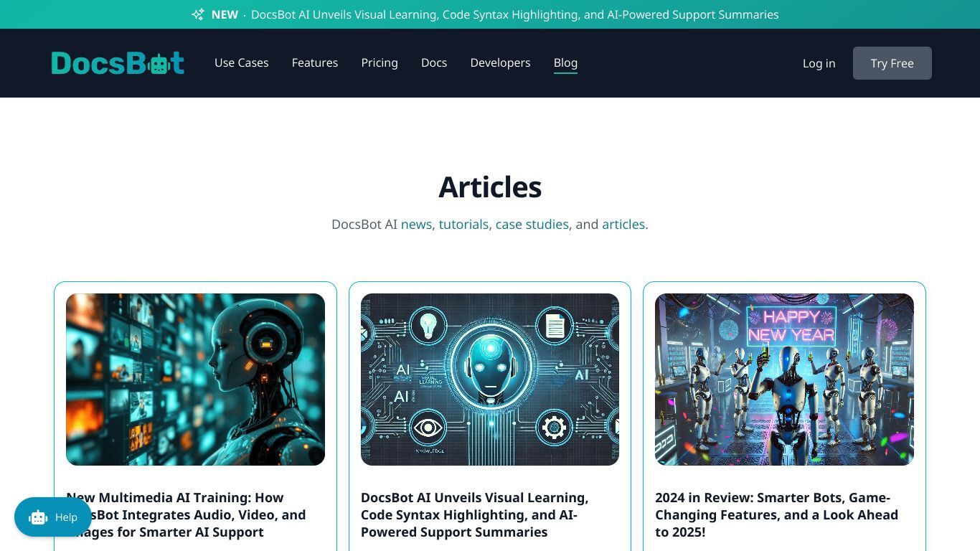Go to the Pricing page
Image resolution: width=980 pixels, height=551 pixels.
click(x=380, y=63)
